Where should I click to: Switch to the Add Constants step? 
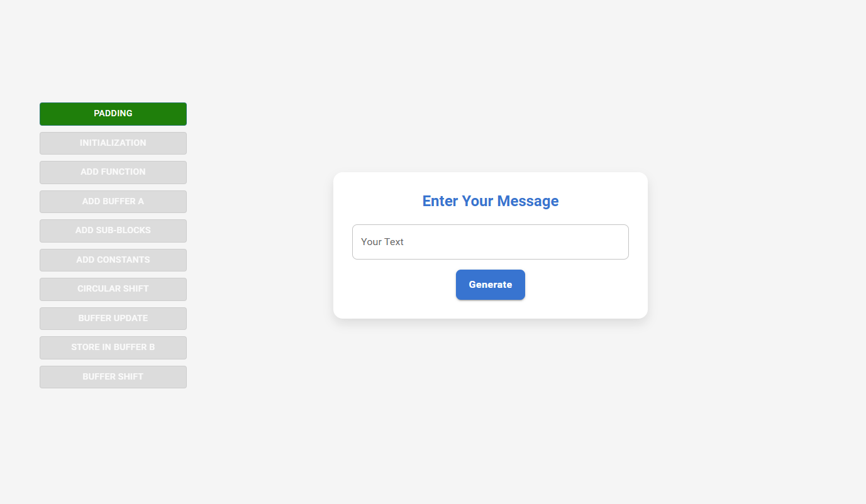113,260
